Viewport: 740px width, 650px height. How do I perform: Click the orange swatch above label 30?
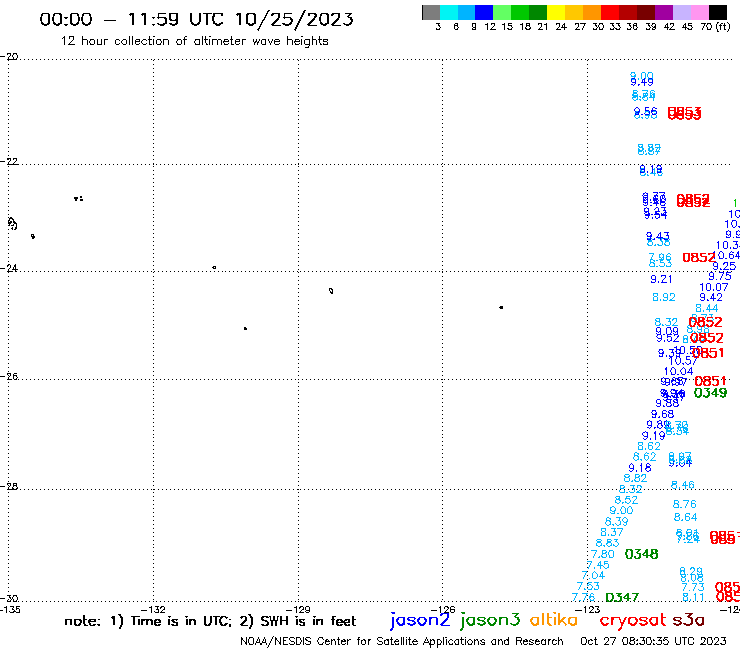(592, 12)
